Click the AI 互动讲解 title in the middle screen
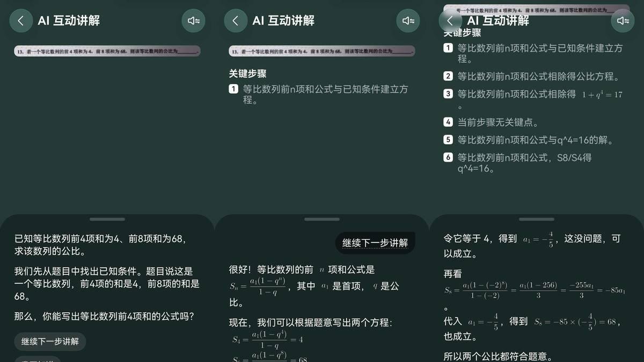The image size is (644, 362). coord(283,21)
